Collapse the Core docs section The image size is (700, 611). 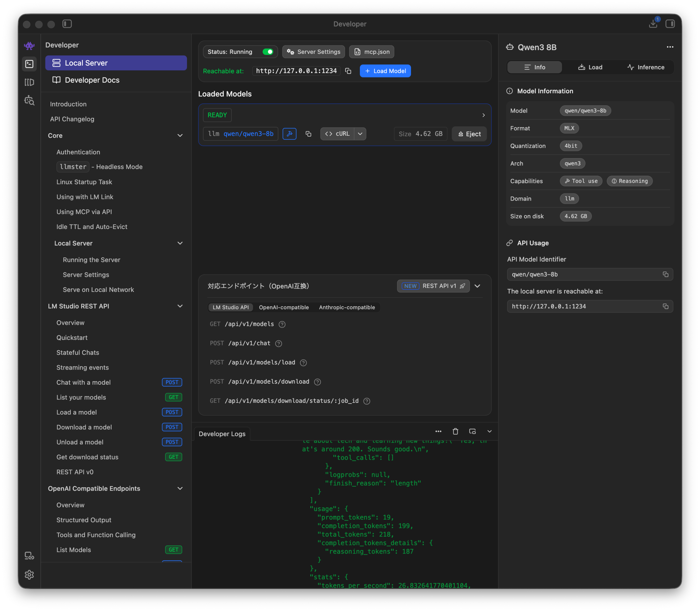pos(180,136)
